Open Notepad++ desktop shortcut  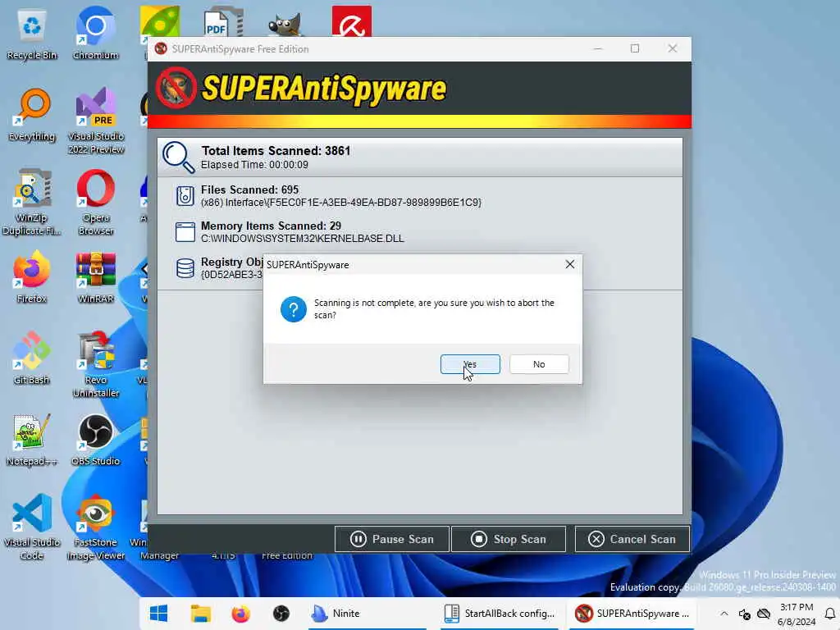click(32, 440)
